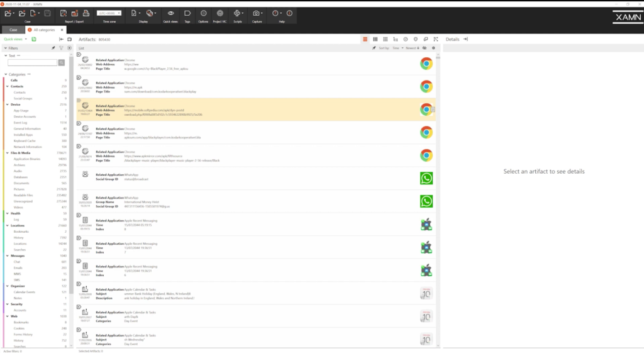Switch to the Case tab
Screen dimensions: 644x353
coord(13,30)
